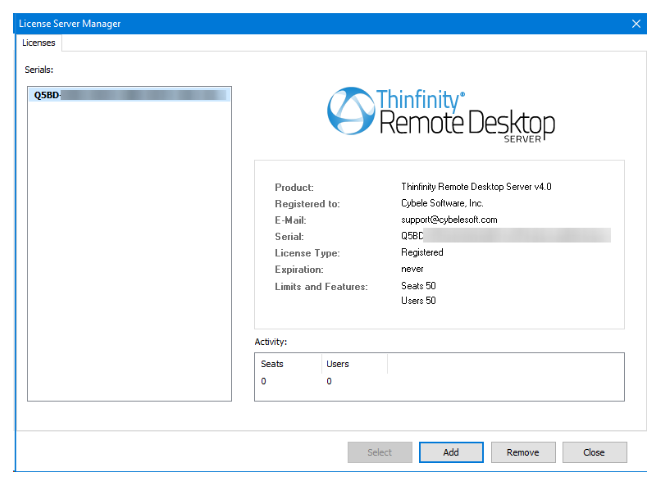Click the Add button
Screen dimensions: 663x482
click(x=451, y=452)
